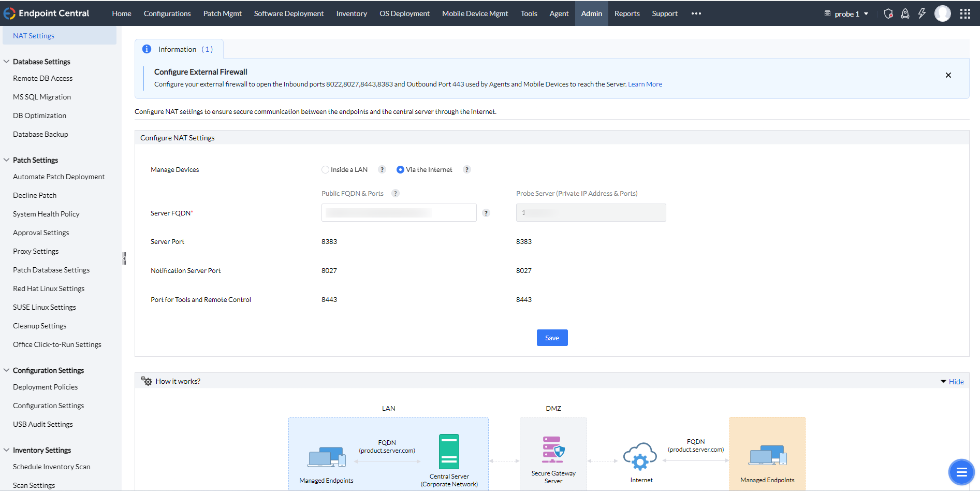980x491 pixels.
Task: Open Red Hat Linux Settings
Action: [x=49, y=288]
